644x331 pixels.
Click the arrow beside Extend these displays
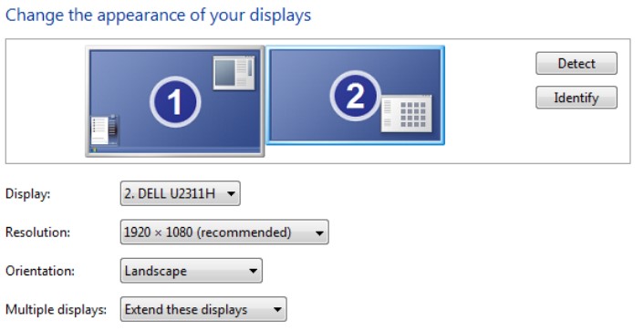[277, 310]
